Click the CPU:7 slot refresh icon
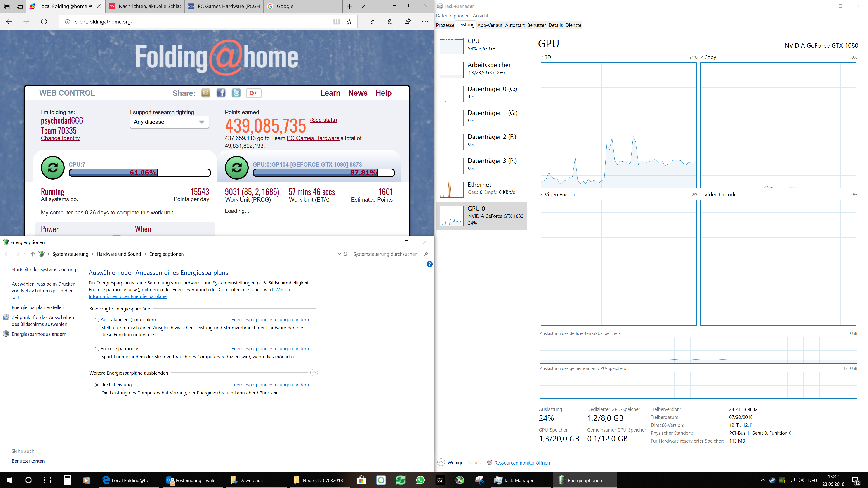 pyautogui.click(x=53, y=168)
